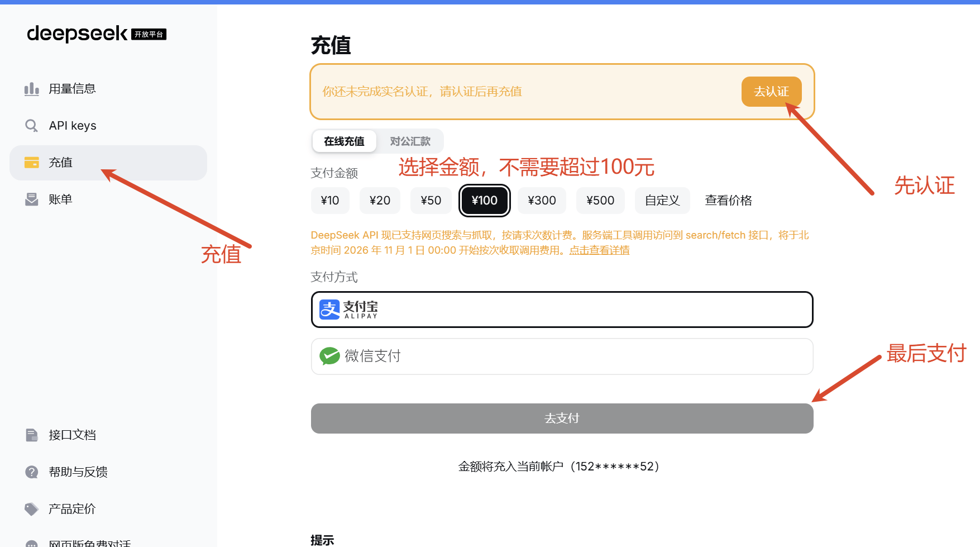Pick the ¥300 amount
This screenshot has width=980, height=547.
click(x=542, y=201)
